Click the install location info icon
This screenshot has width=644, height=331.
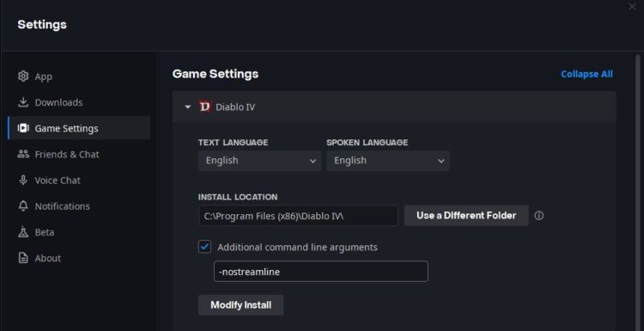(x=539, y=216)
